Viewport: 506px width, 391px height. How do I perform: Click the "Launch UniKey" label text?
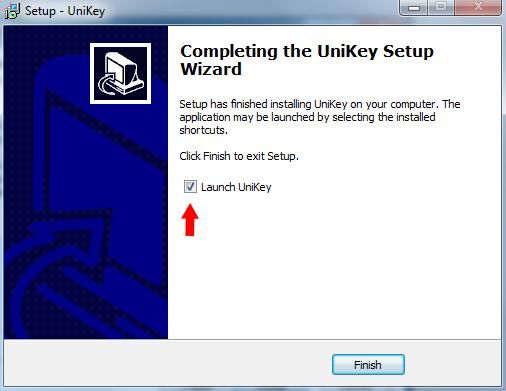tap(236, 187)
